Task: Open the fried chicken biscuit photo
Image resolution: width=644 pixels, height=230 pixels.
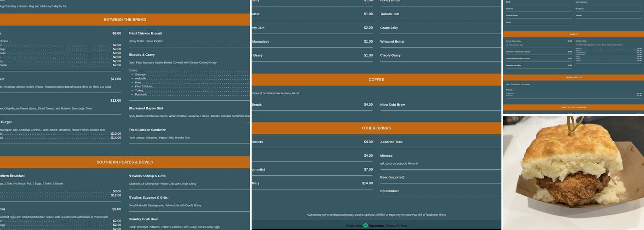Action: [573, 172]
